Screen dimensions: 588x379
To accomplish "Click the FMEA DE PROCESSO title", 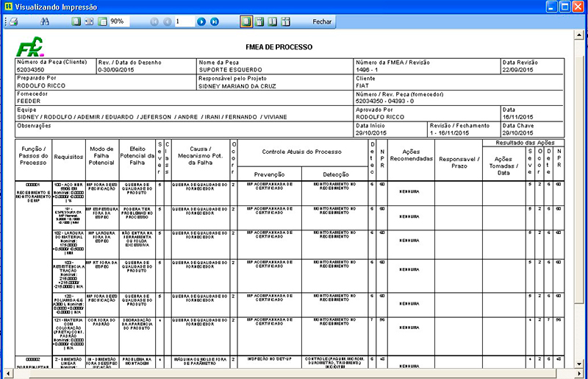I will 279,47.
